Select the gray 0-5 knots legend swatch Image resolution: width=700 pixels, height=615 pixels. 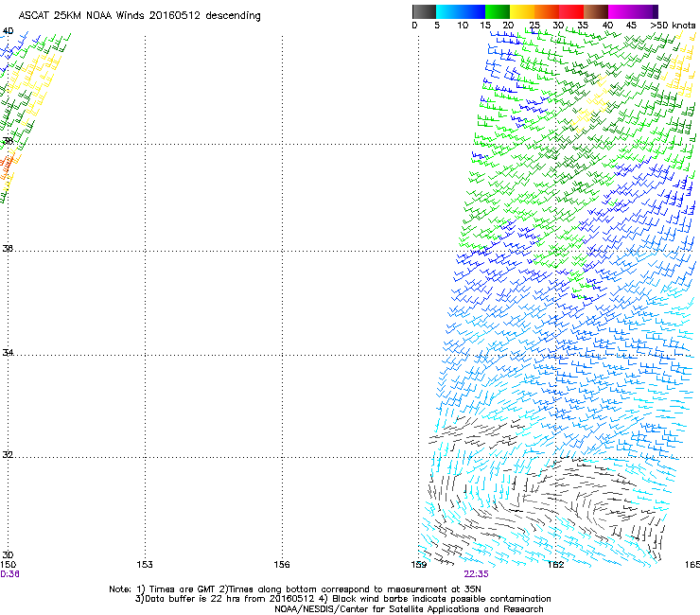[x=424, y=11]
